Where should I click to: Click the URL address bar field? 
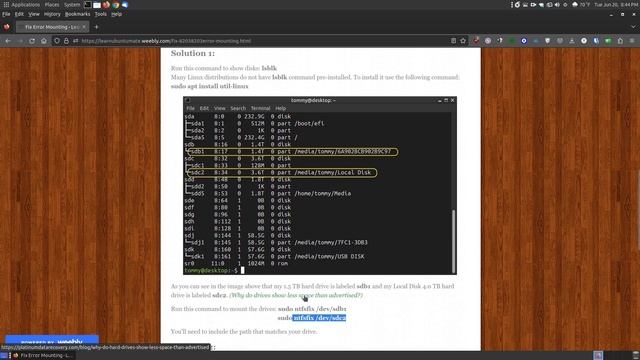click(261, 41)
